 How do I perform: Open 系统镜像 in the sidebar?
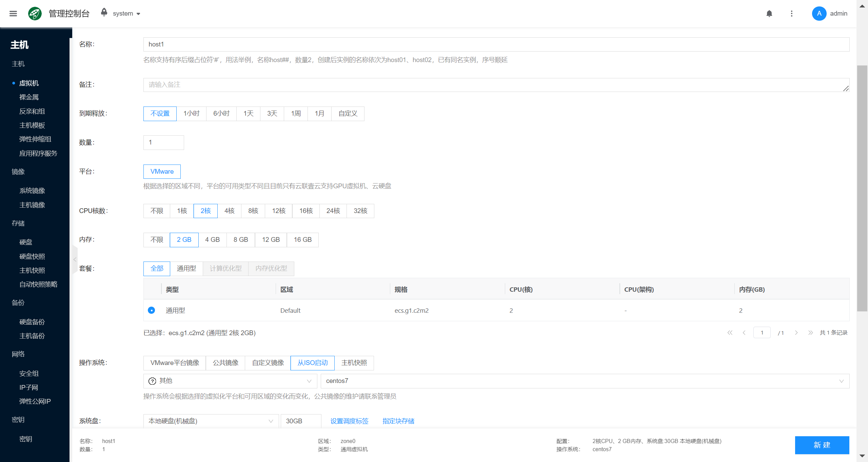tap(32, 191)
